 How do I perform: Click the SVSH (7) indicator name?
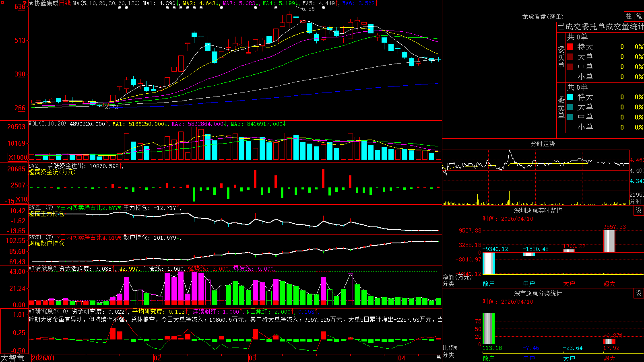point(41,238)
